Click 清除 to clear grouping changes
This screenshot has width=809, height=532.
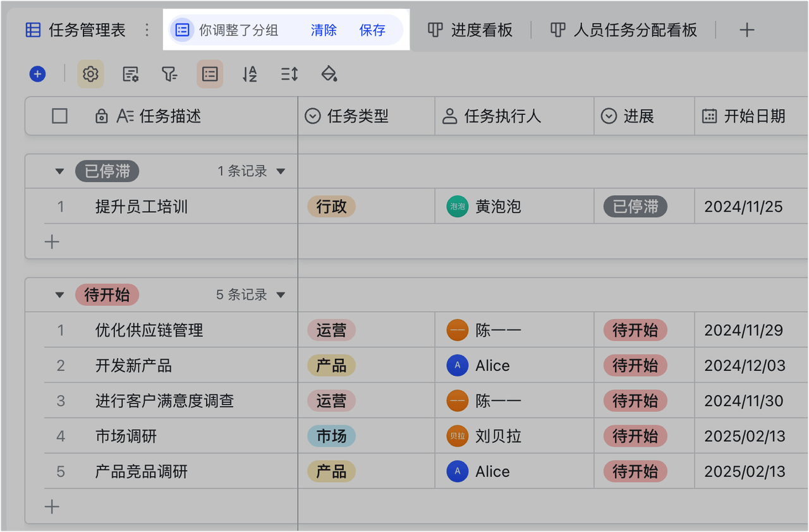click(324, 30)
